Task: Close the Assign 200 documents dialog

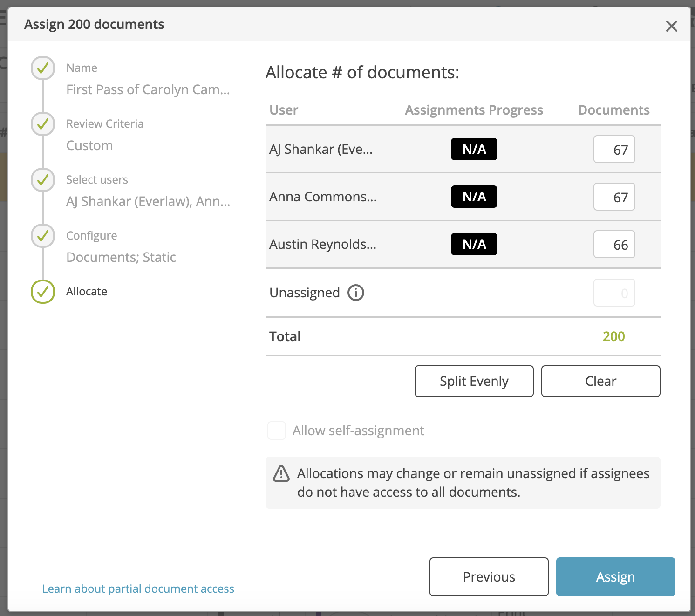Action: click(x=671, y=26)
